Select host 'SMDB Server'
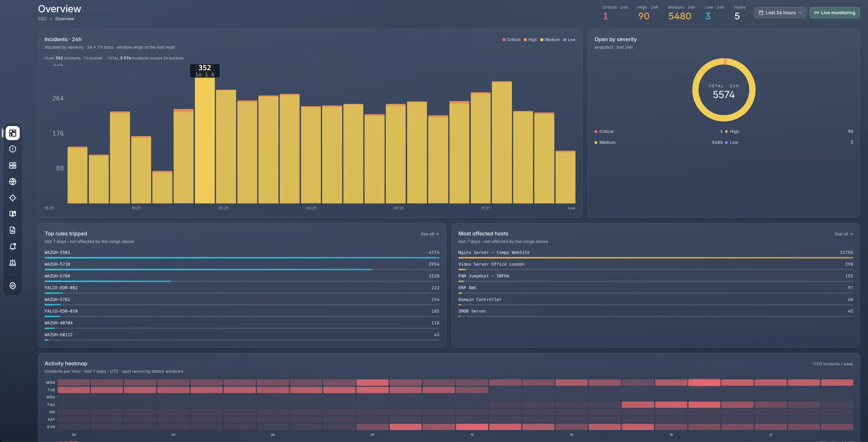Screen dimensions: 868x442 472,311
